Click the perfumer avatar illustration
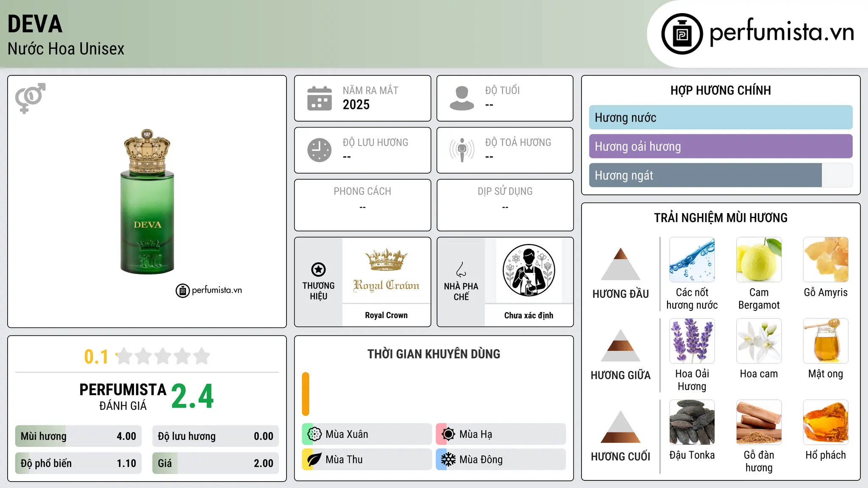This screenshot has height=488, width=868. [x=529, y=270]
